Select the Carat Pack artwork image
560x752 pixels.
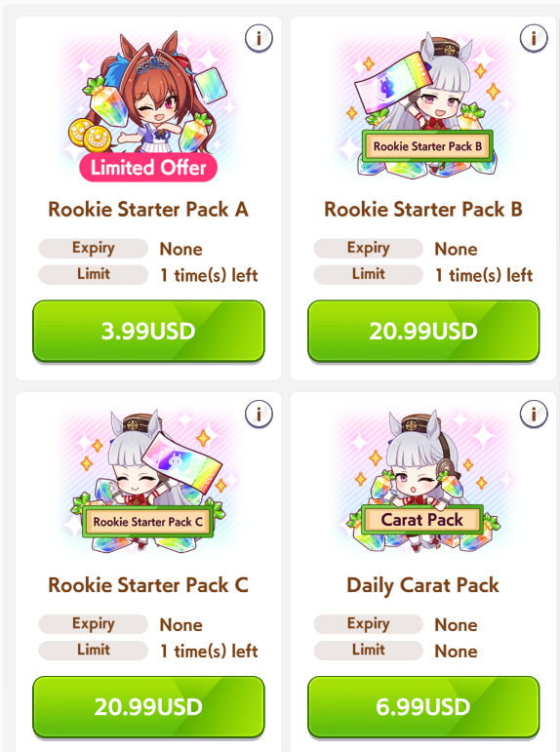[x=423, y=480]
